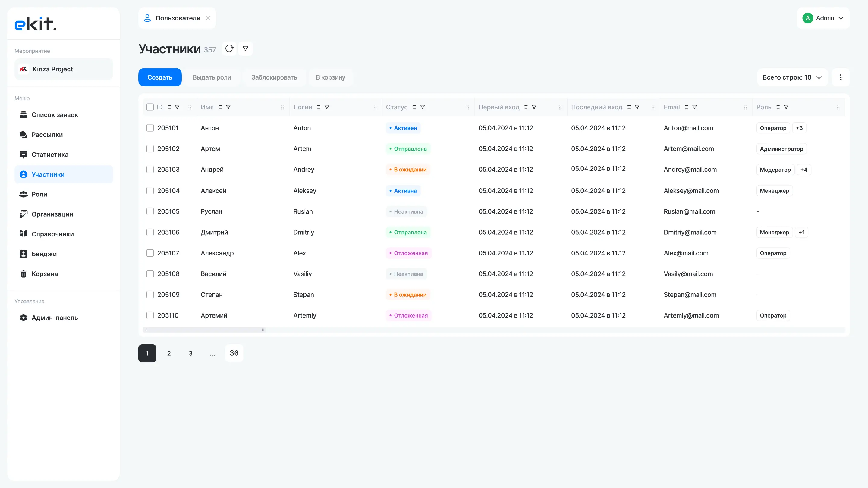Click the ekit logo
Viewport: 868px width, 488px height.
pyautogui.click(x=35, y=23)
